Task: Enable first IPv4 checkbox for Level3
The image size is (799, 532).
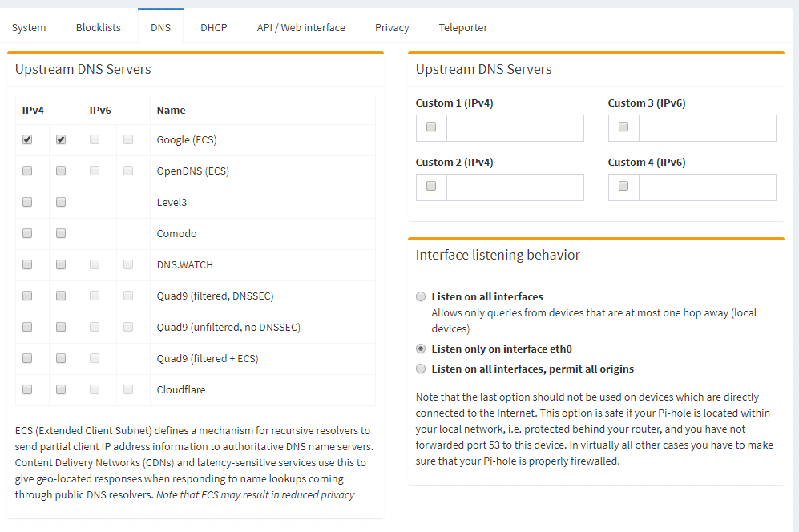Action: point(27,202)
